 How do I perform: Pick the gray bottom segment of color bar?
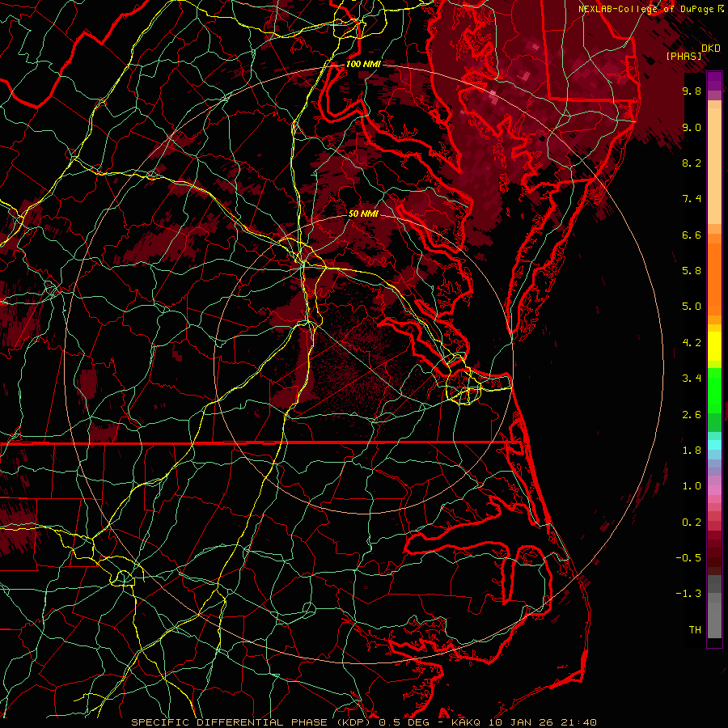click(x=714, y=620)
